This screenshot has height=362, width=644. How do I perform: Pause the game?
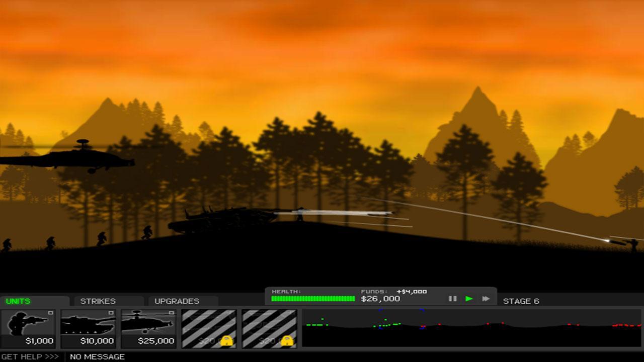pos(452,299)
